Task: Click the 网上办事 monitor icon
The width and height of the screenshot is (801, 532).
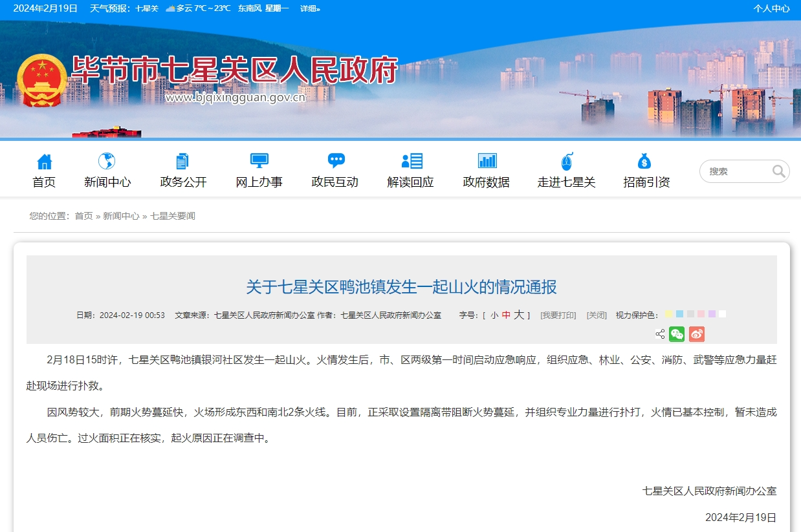Action: [259, 159]
